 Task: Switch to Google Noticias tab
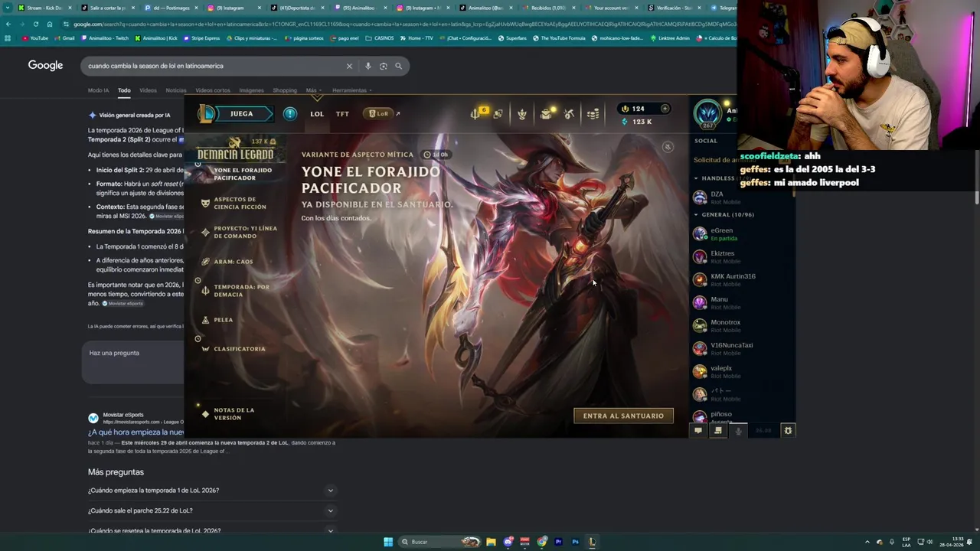click(175, 90)
